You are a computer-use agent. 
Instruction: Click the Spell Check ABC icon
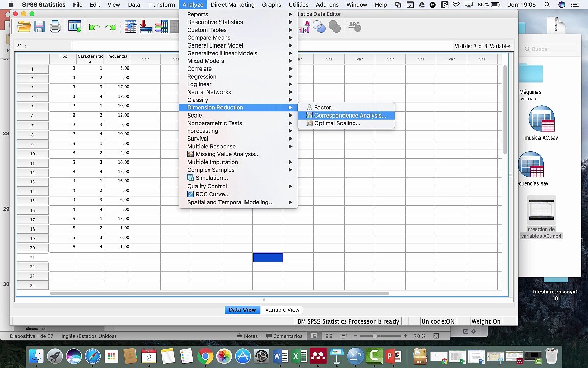(354, 27)
